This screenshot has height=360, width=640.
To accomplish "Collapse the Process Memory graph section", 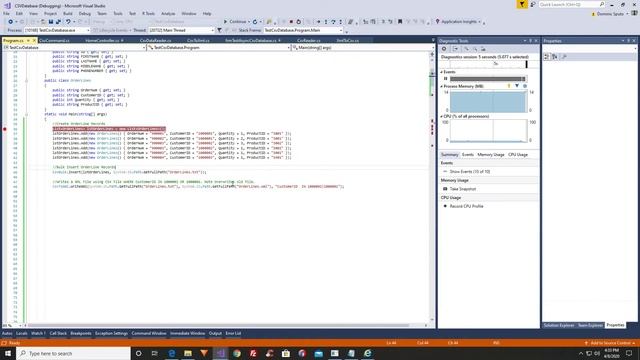I will point(441,86).
